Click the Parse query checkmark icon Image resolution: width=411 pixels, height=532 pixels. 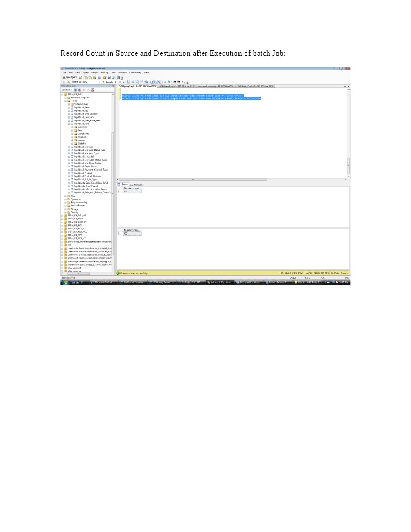coord(124,82)
